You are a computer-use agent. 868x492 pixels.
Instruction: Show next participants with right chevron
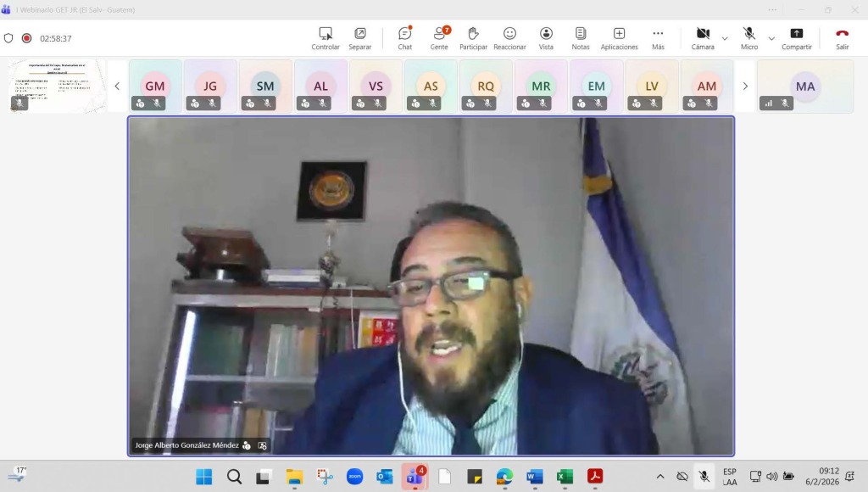tap(745, 86)
